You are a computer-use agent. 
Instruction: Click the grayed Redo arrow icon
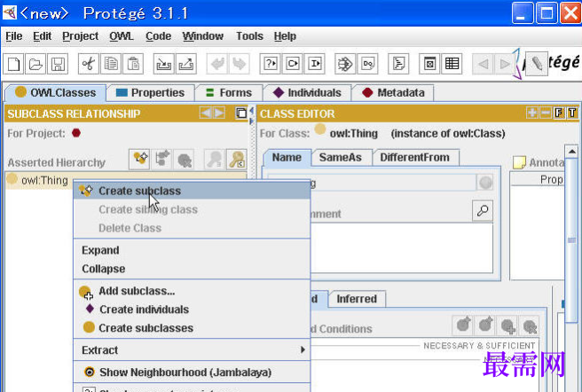[240, 64]
